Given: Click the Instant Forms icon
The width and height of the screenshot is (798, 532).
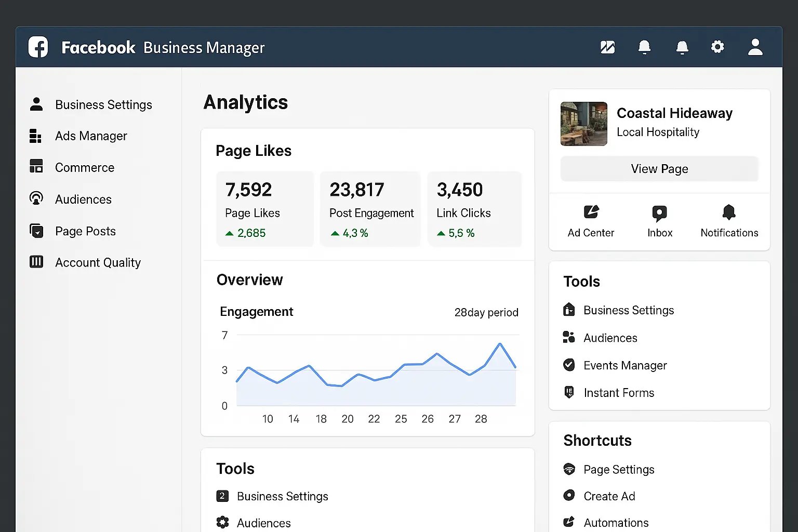Looking at the screenshot, I should tap(569, 392).
